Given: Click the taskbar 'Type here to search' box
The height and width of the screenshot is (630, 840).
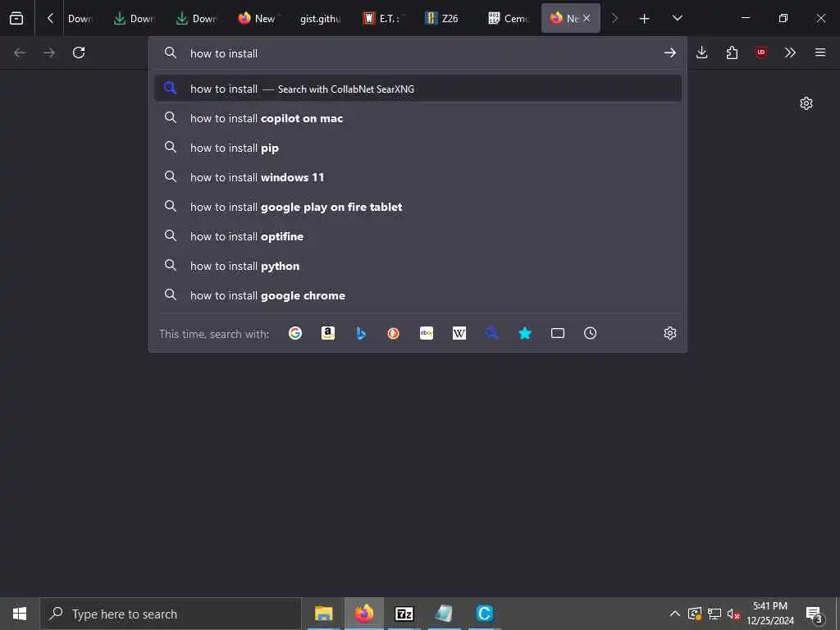Looking at the screenshot, I should [x=171, y=614].
